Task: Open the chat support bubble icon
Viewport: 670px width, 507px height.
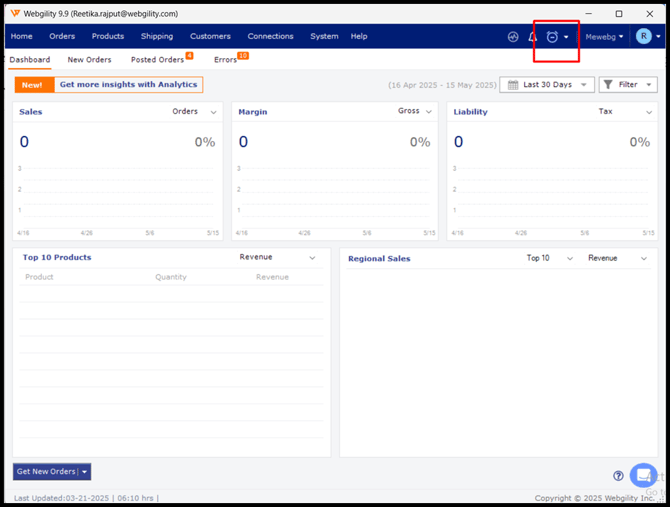Action: point(644,475)
